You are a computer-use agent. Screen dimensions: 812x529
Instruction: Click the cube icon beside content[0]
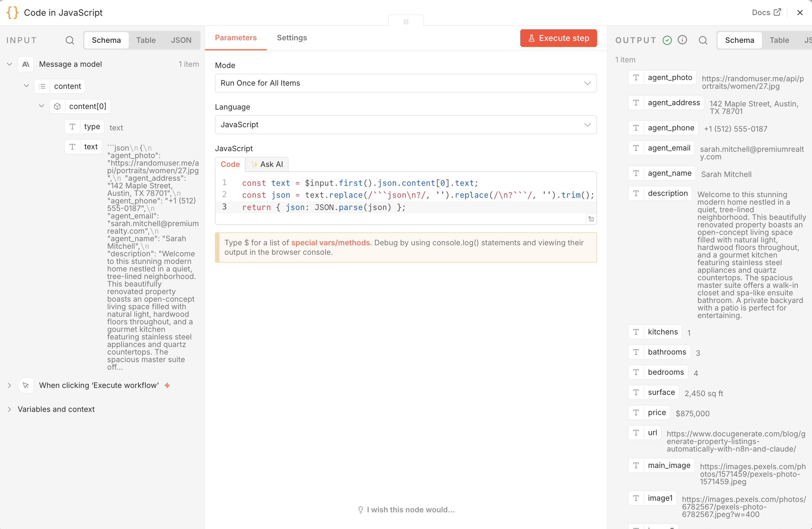coord(57,106)
